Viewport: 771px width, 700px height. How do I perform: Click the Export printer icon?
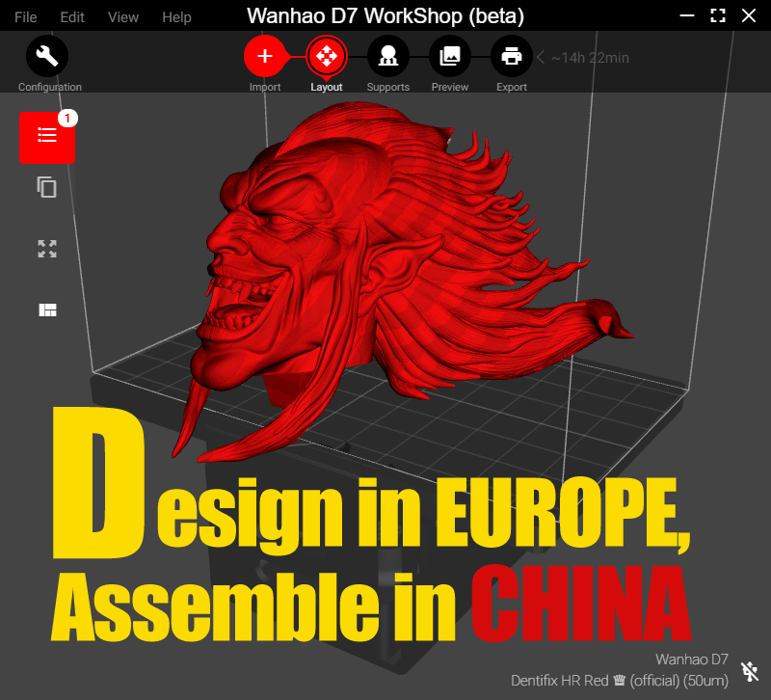coord(512,56)
